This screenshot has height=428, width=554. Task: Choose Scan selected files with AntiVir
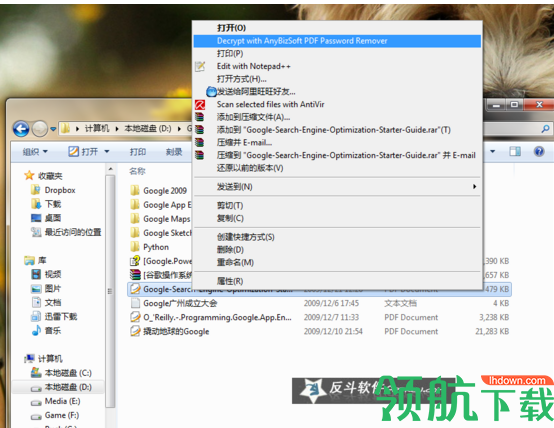coord(337,104)
